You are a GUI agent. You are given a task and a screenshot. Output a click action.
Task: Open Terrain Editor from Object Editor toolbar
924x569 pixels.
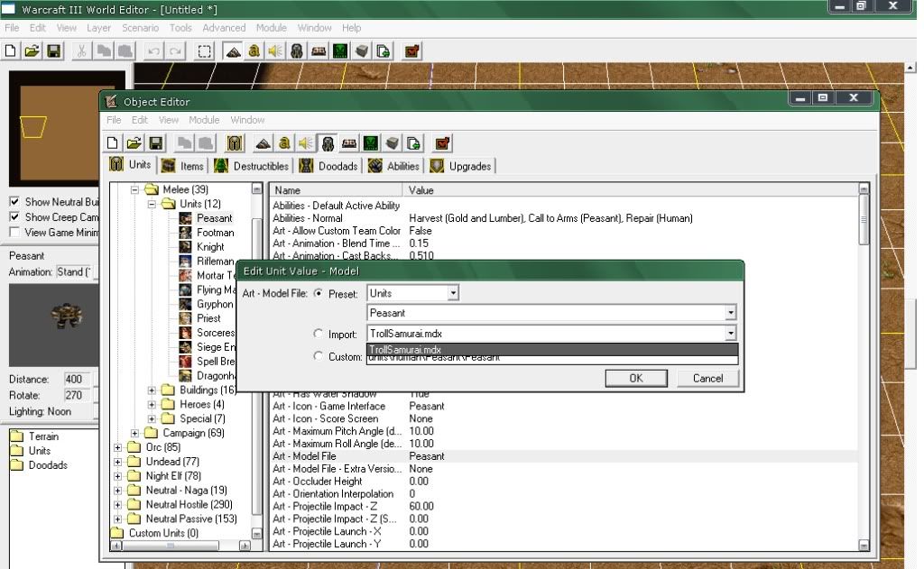click(263, 143)
